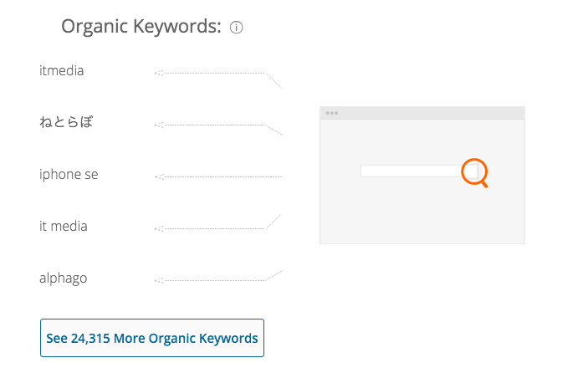Click the Organic Keywords heading
The image size is (588, 368).
(x=141, y=27)
